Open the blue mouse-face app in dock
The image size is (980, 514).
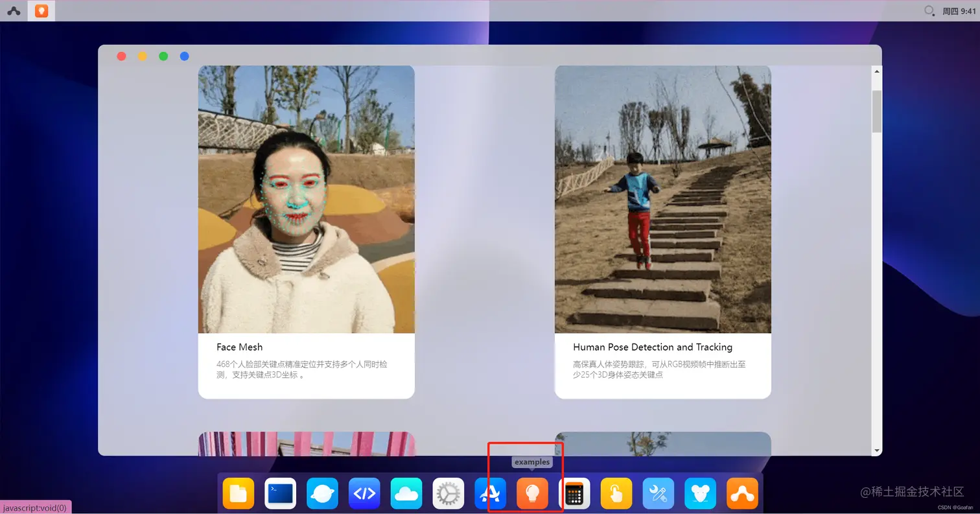700,494
